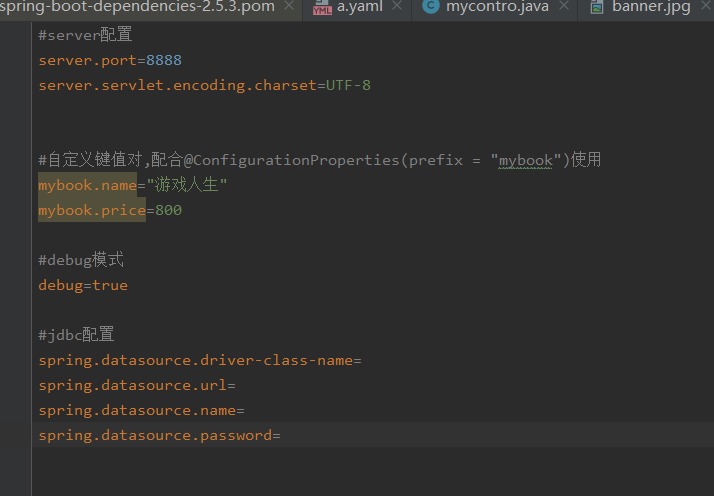Image resolution: width=714 pixels, height=496 pixels.
Task: Click the UTF-8 charset value
Action: [x=348, y=85]
